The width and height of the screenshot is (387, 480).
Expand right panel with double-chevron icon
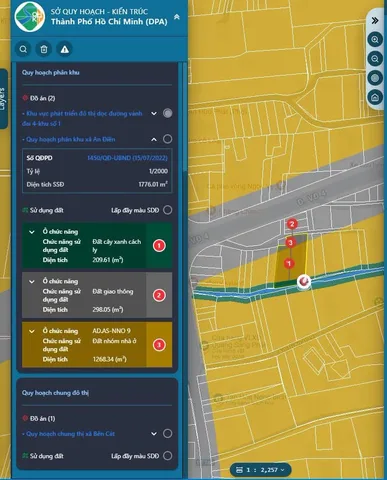(x=375, y=21)
